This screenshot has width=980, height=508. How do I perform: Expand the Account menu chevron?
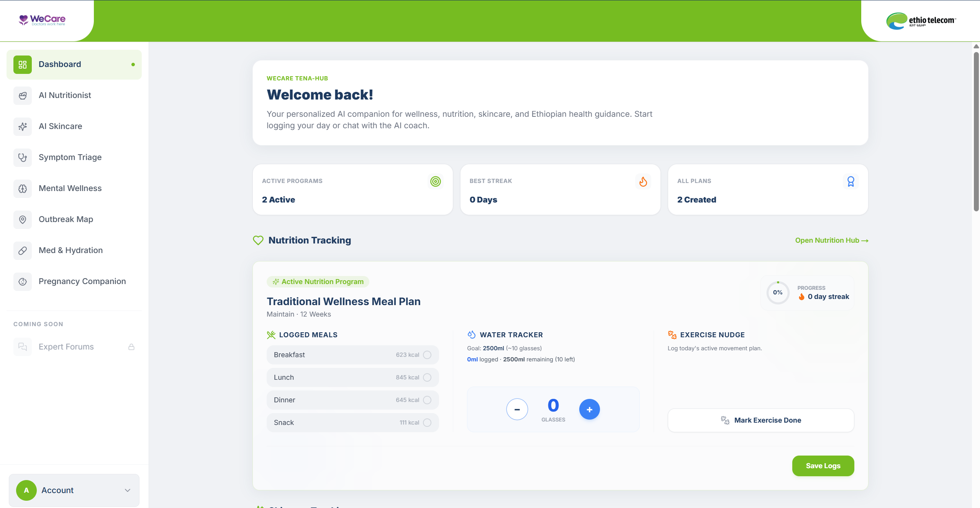128,490
